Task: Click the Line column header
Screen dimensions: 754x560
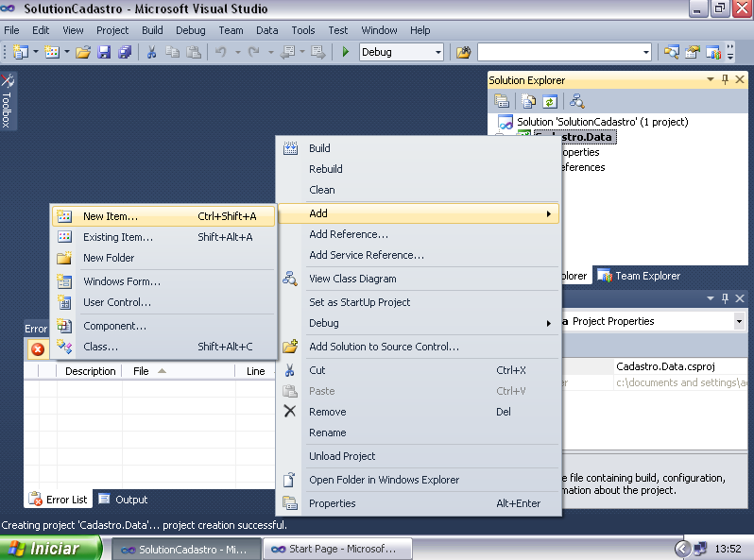Action: tap(255, 371)
